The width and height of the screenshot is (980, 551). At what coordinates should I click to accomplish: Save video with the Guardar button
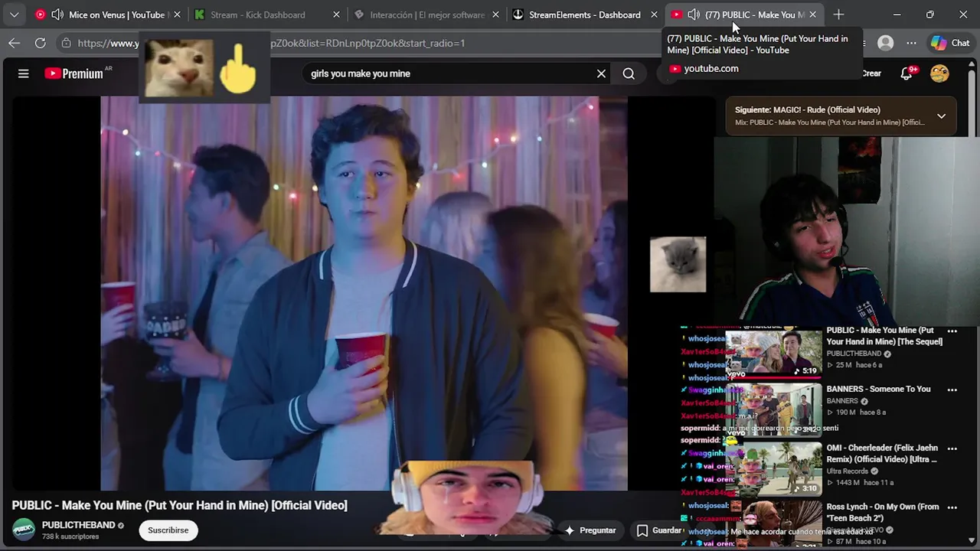[x=659, y=530]
